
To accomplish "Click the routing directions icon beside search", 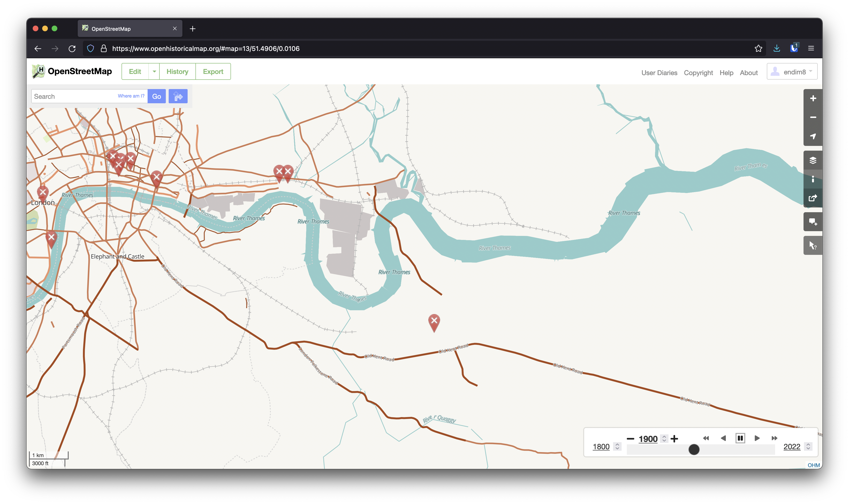I will (x=178, y=96).
